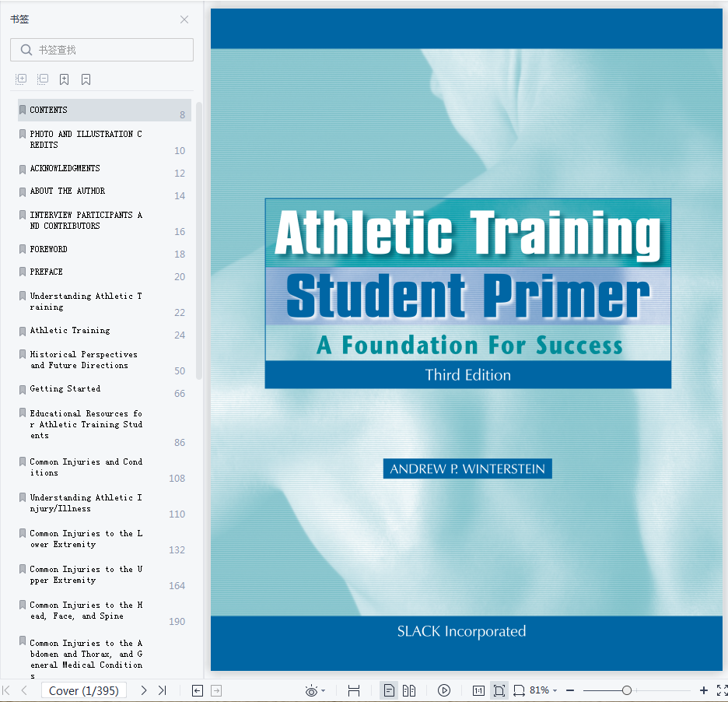The width and height of the screenshot is (728, 702).
Task: Click the Athletic Training book cover page
Action: [467, 339]
